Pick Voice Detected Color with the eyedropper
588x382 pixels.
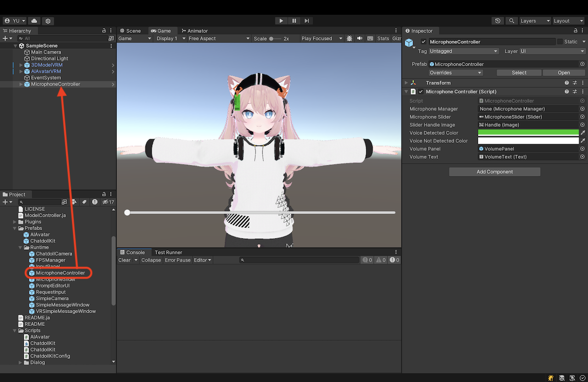coord(582,133)
